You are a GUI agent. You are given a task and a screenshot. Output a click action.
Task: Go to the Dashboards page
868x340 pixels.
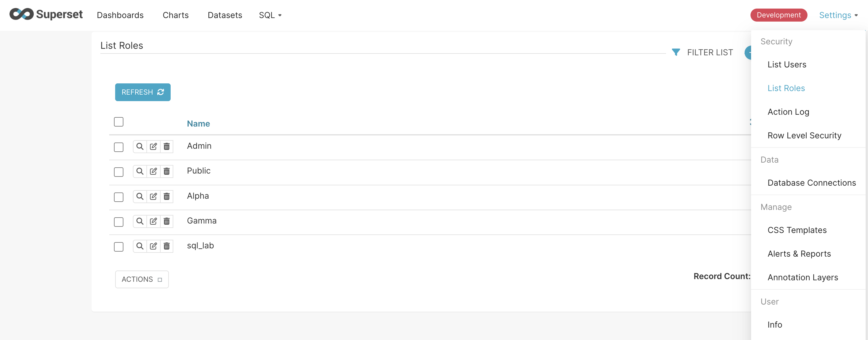120,15
